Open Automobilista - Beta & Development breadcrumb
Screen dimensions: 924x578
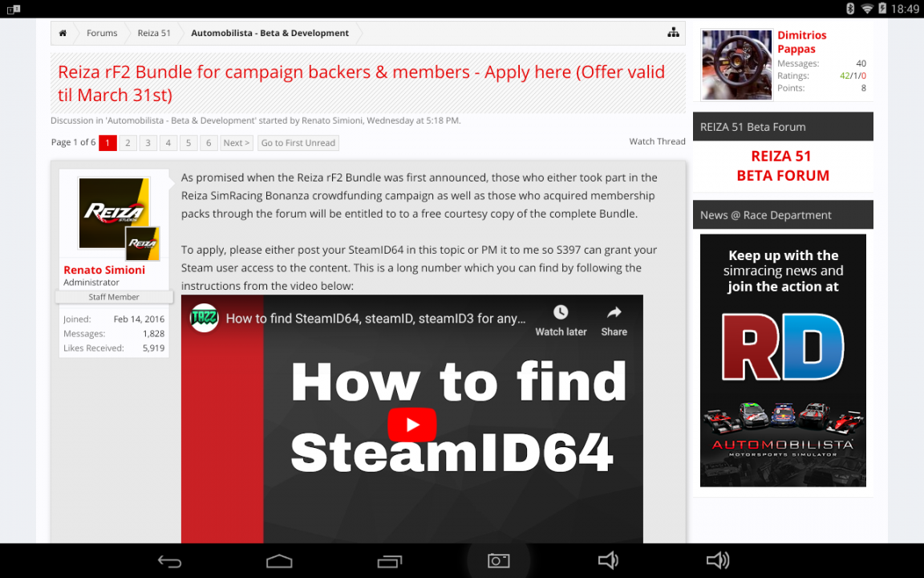tap(269, 33)
